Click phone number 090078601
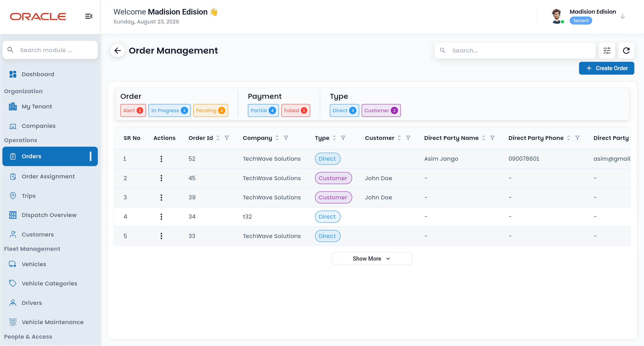 coord(524,159)
